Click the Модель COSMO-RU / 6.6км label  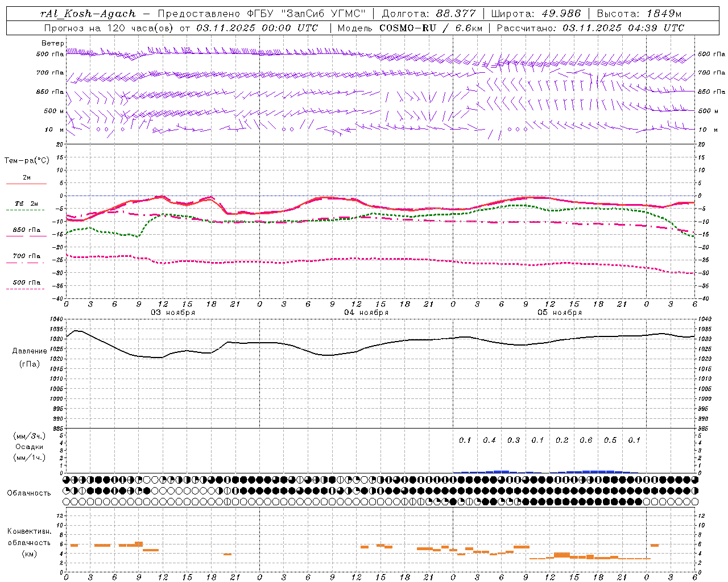tap(409, 28)
